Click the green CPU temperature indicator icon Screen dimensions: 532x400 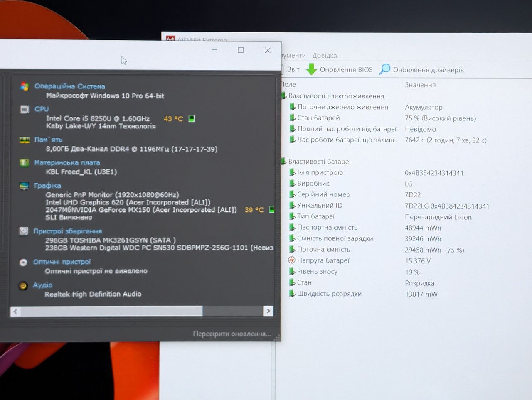[191, 118]
